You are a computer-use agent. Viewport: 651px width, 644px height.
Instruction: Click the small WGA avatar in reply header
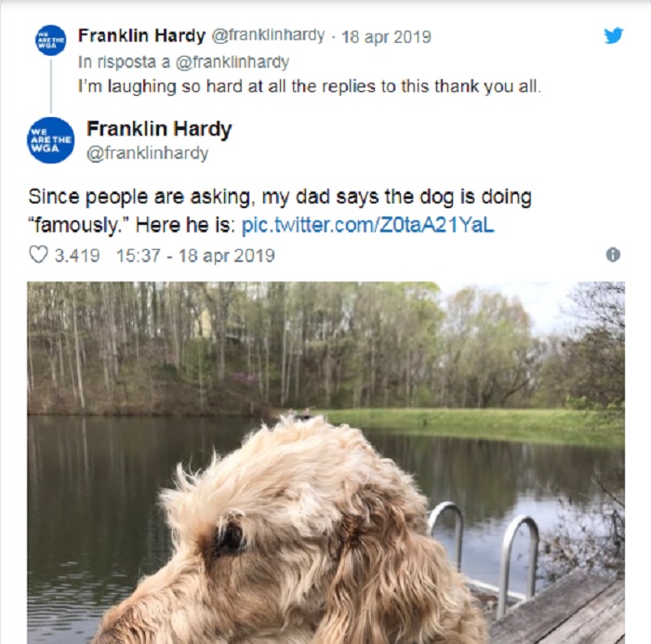coord(51,40)
